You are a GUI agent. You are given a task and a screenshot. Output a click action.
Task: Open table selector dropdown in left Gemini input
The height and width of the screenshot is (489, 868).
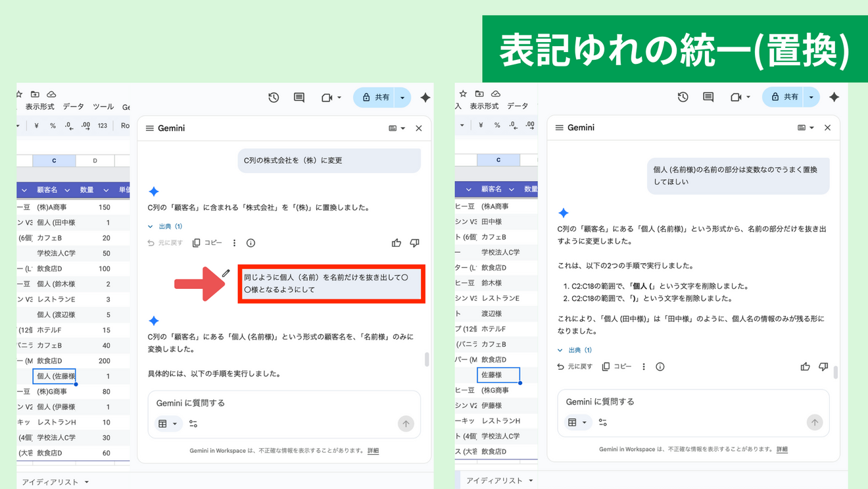pyautogui.click(x=168, y=424)
